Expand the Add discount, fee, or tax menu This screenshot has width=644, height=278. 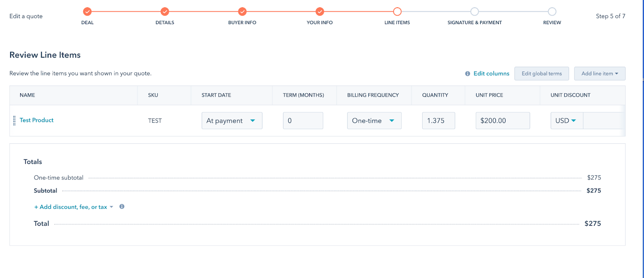coord(74,207)
